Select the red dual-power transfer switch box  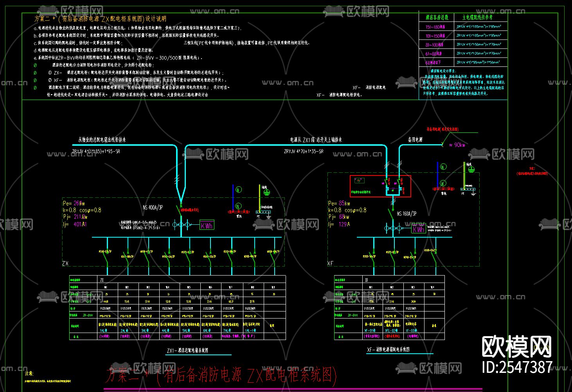(380, 186)
